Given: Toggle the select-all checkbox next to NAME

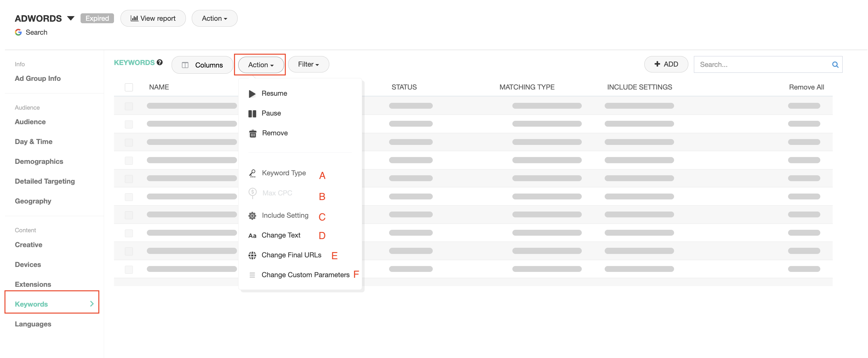Looking at the screenshot, I should (129, 87).
